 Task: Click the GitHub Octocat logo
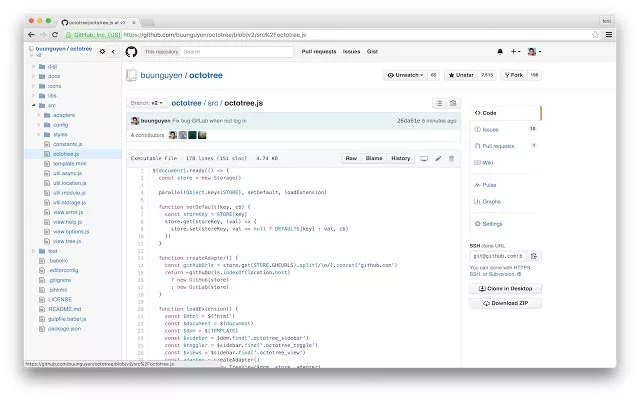(131, 52)
